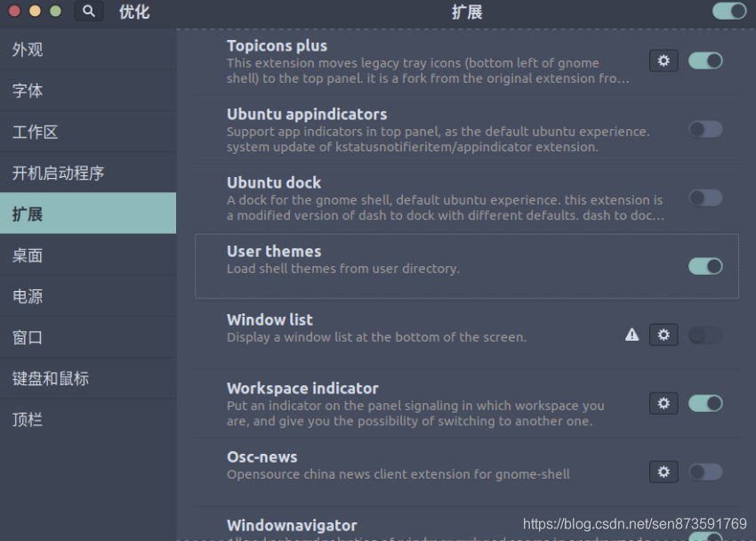
Task: Disable the Workspace indicator switch
Action: tap(705, 403)
